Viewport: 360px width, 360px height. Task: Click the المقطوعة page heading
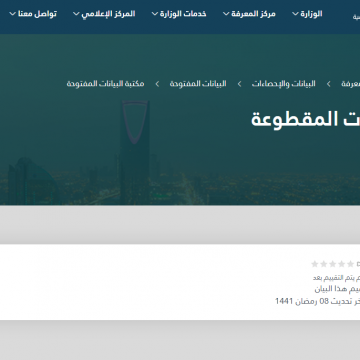pyautogui.click(x=305, y=119)
